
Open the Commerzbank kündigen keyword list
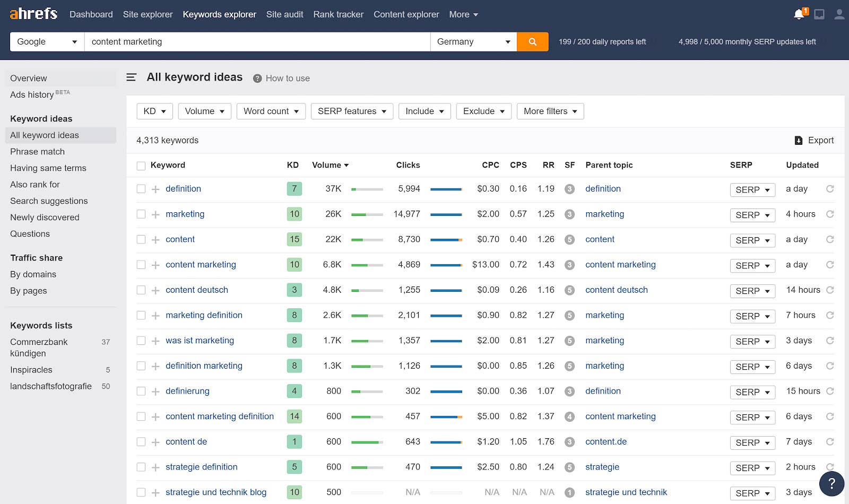point(39,347)
